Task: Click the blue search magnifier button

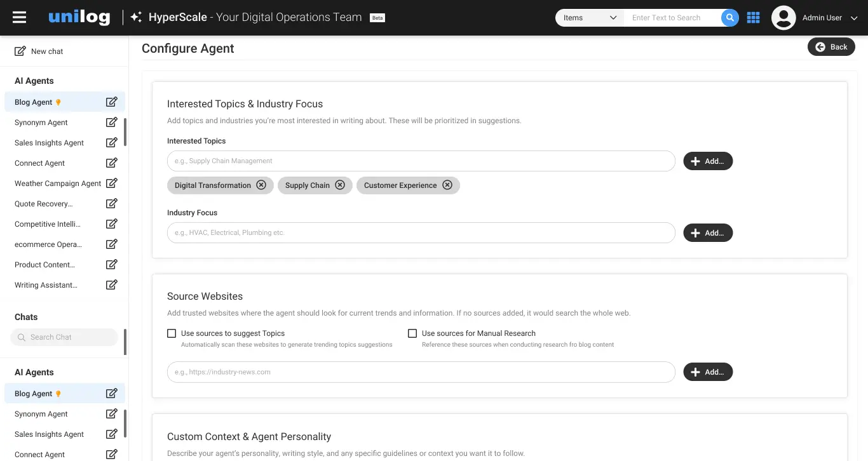Action: click(730, 18)
